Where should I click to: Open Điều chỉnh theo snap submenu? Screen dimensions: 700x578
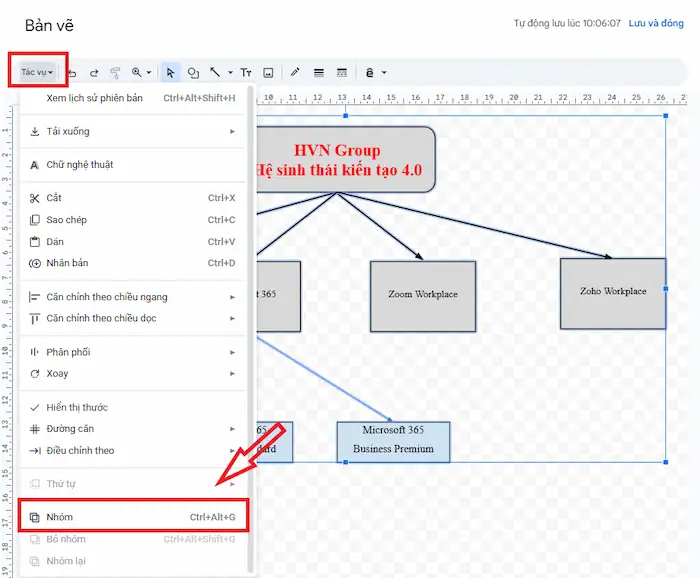[132, 451]
